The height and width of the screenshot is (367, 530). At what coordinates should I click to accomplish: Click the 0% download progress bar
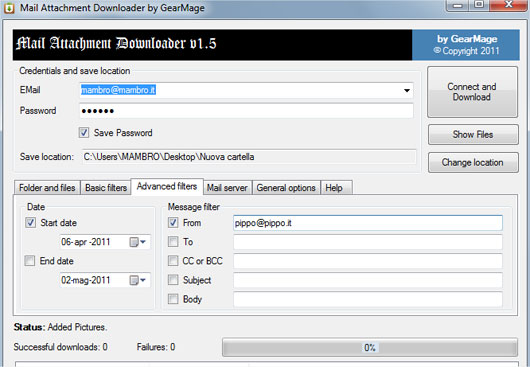pyautogui.click(x=370, y=347)
